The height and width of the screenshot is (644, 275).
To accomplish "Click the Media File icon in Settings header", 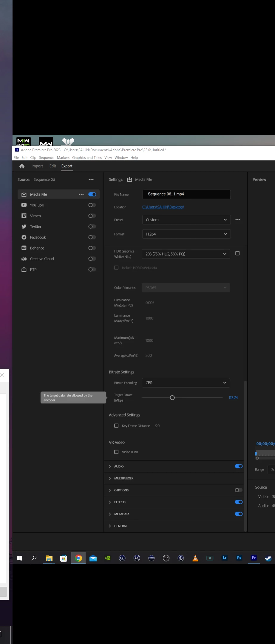I will pos(129,179).
